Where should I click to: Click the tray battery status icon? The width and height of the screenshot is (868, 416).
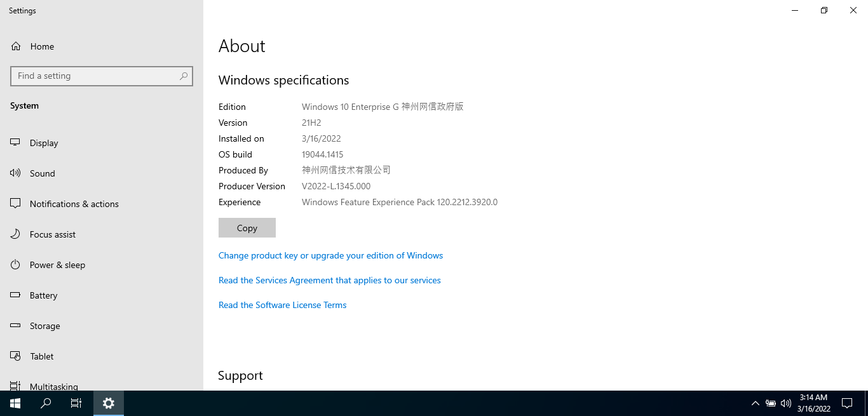coord(771,403)
